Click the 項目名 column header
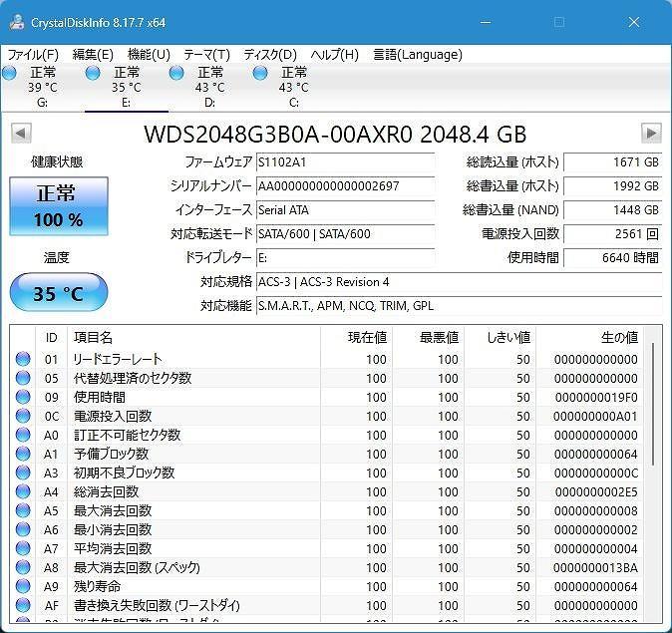 coord(193,338)
